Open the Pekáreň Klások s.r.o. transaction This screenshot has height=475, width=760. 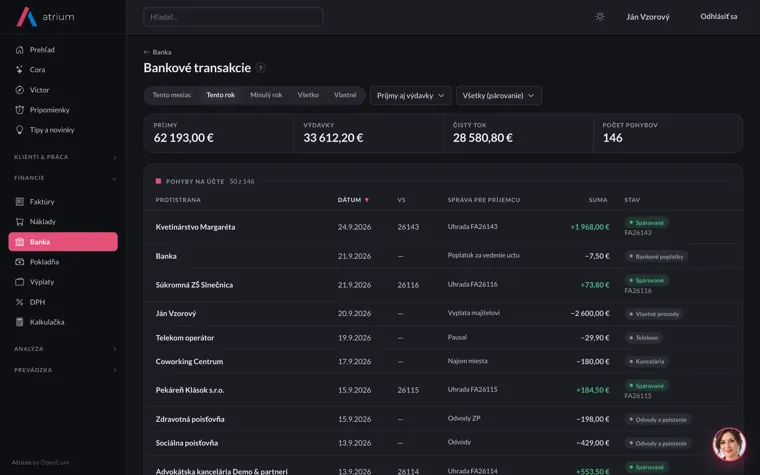(x=443, y=390)
